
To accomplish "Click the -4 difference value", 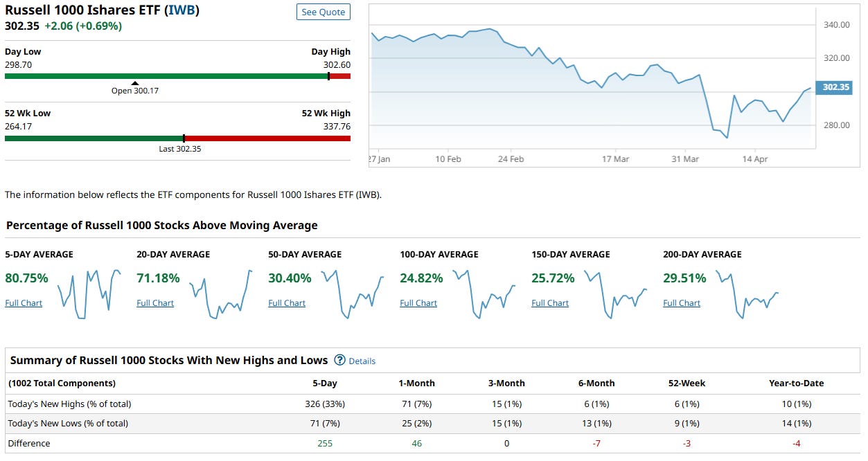I will [x=797, y=443].
